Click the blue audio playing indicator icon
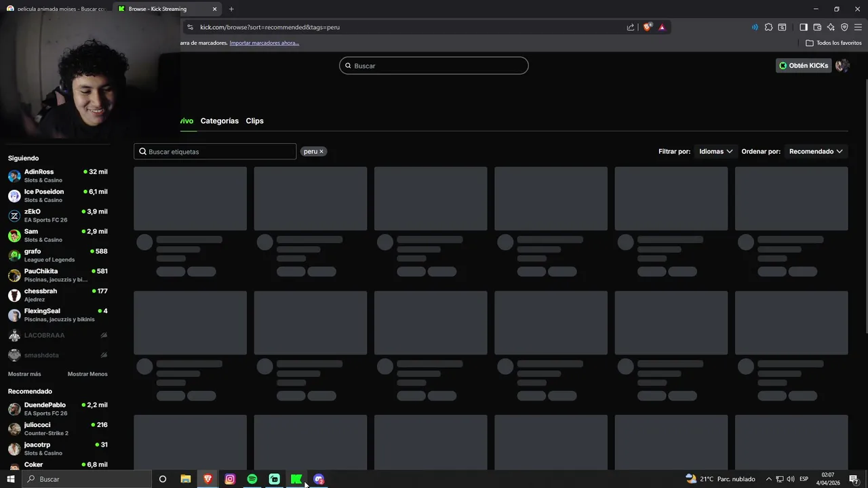The width and height of the screenshot is (868, 488). [x=755, y=27]
